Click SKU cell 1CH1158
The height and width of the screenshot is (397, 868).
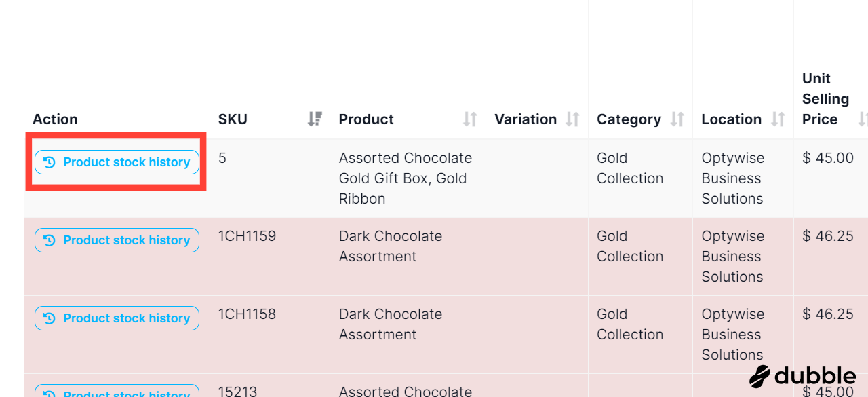(x=247, y=314)
